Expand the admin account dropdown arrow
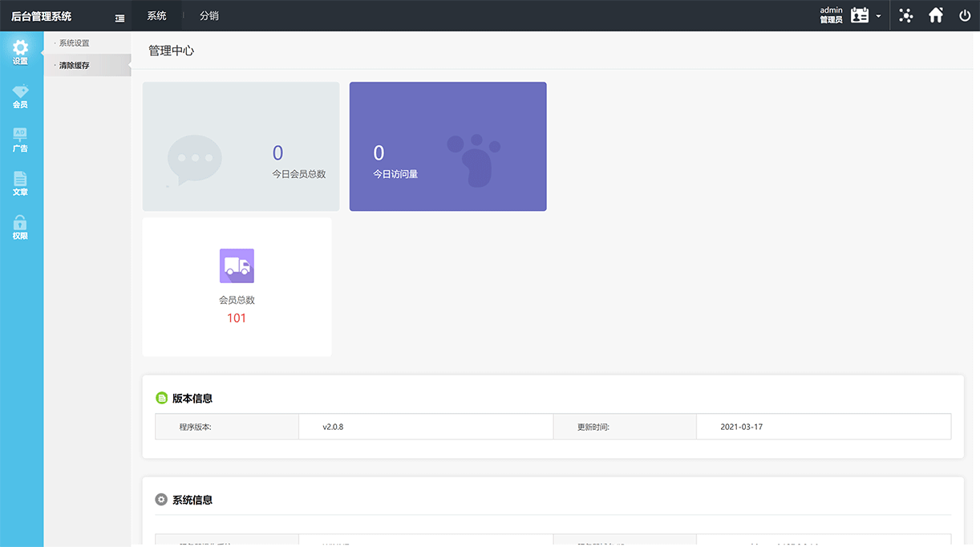This screenshot has width=980, height=547. [x=879, y=16]
